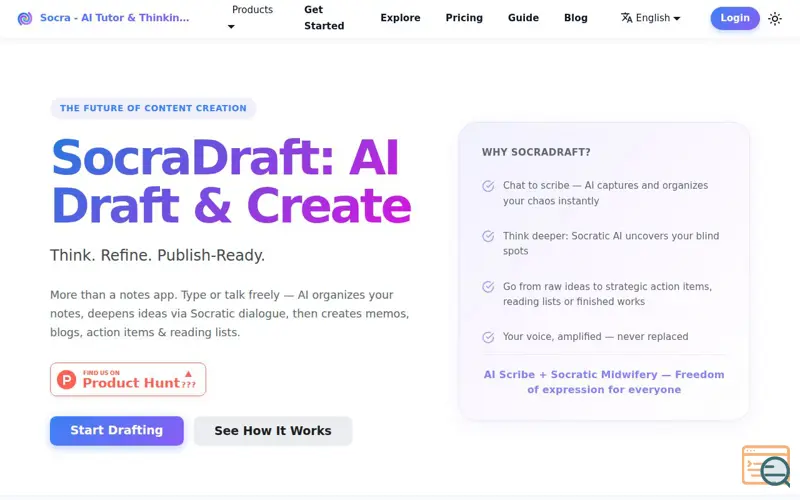Go to Get Started page
Viewport: 800px width, 500px height.
pos(324,18)
